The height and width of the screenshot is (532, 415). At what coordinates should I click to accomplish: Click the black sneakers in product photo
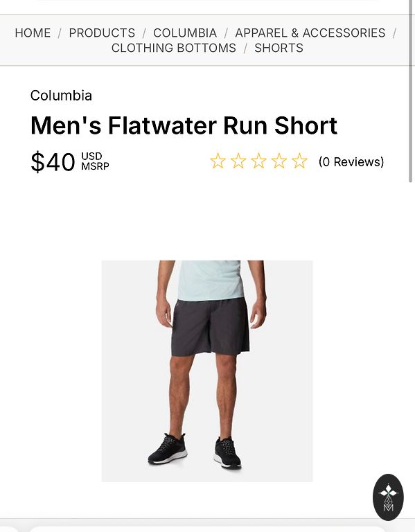[195, 450]
